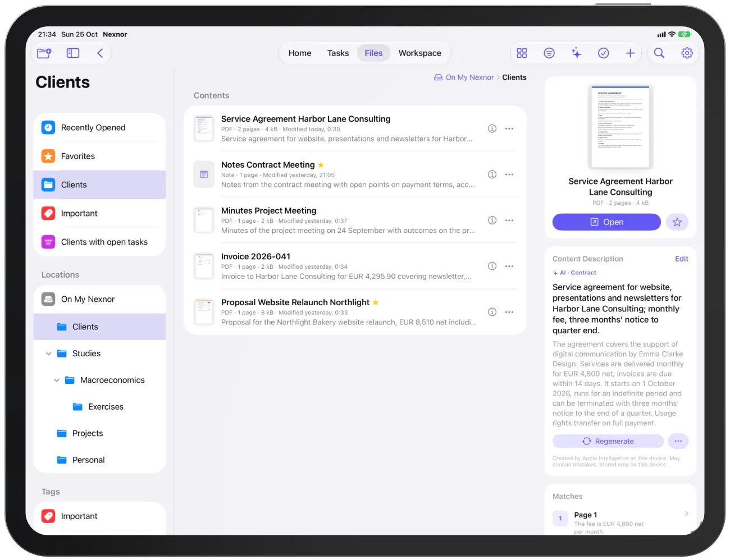730x560 pixels.
Task: Open the Service Agreement document
Action: point(606,222)
